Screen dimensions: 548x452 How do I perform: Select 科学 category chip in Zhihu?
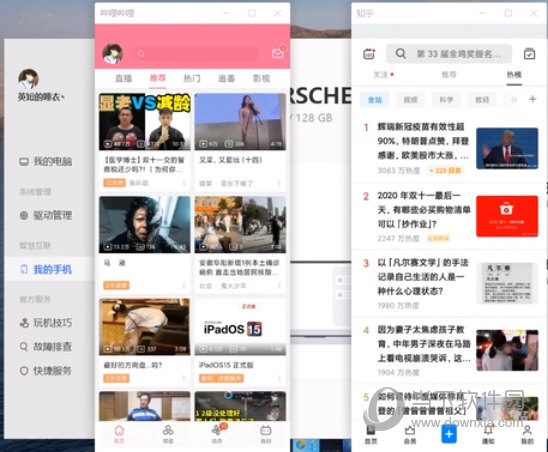tap(446, 100)
